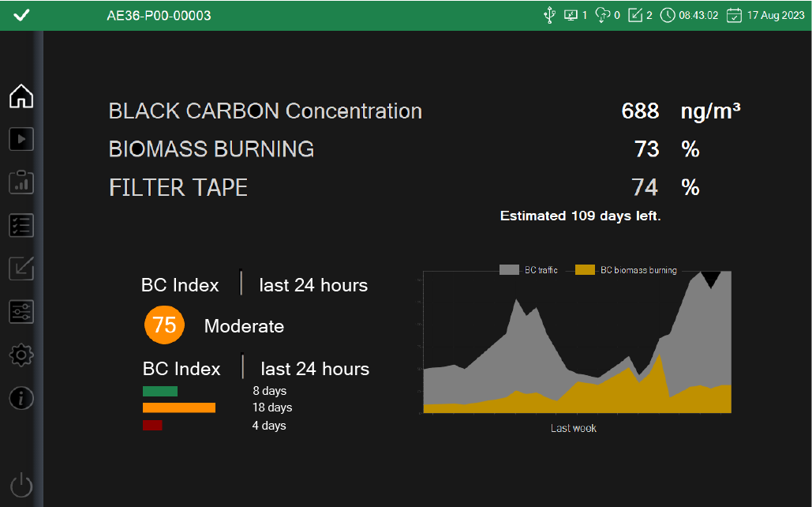Click the orange 75 BC Index circle

tap(164, 325)
